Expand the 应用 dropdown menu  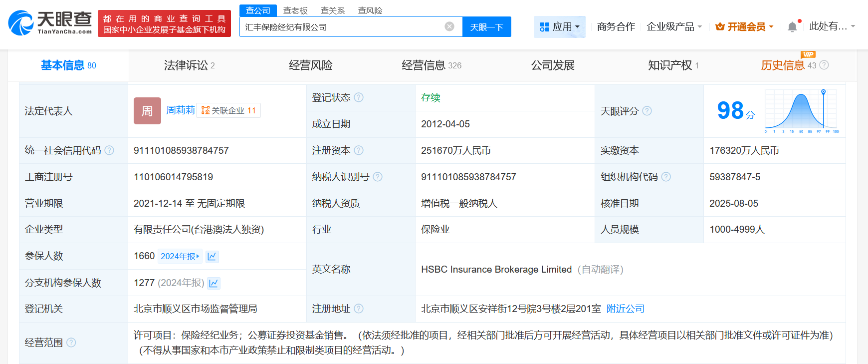click(x=560, y=26)
